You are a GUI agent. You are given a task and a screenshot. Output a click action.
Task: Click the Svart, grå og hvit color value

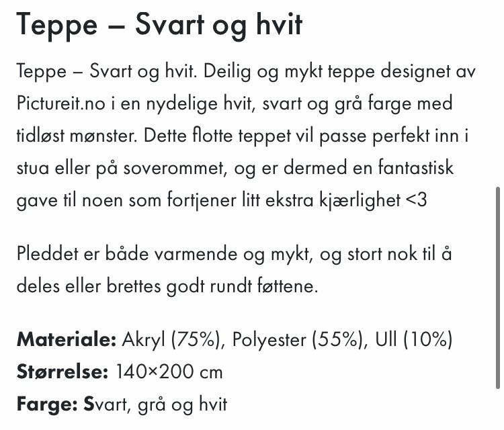coord(155,404)
